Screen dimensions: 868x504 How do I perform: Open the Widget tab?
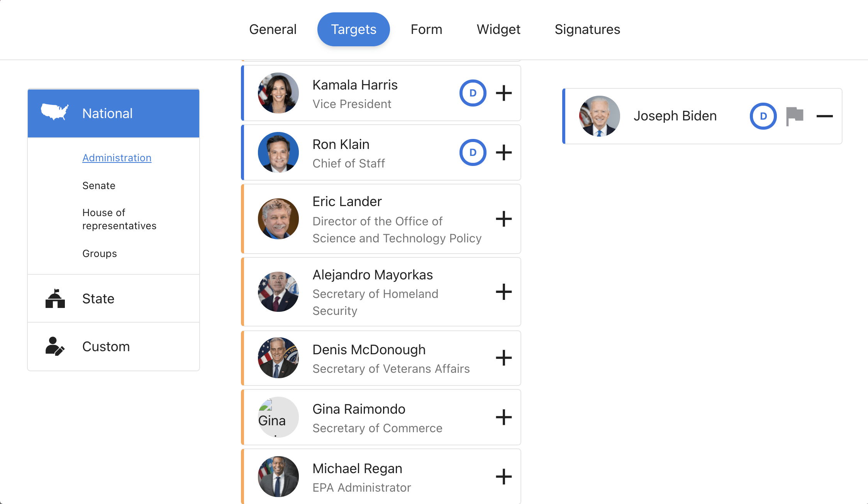click(498, 29)
